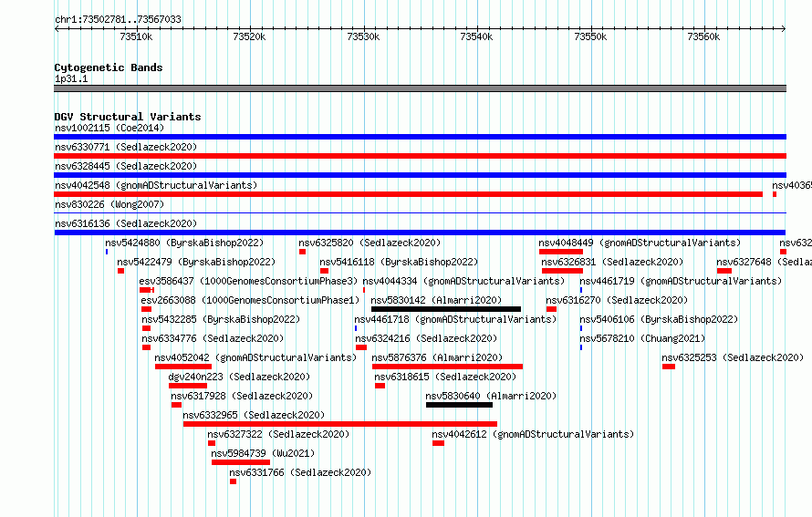Select nsv5422479 (ByrskaBishop2022) label
Screen dimensions: 812x517
click(196, 262)
